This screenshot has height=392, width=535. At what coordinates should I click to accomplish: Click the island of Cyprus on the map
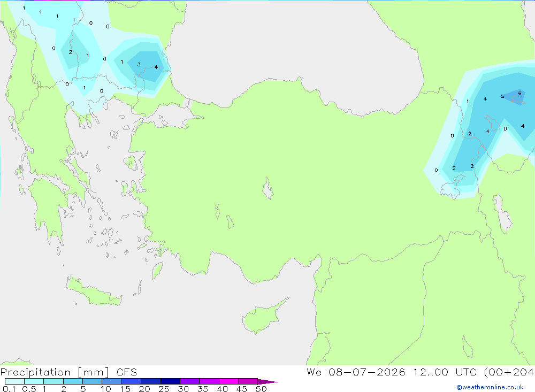point(263,317)
